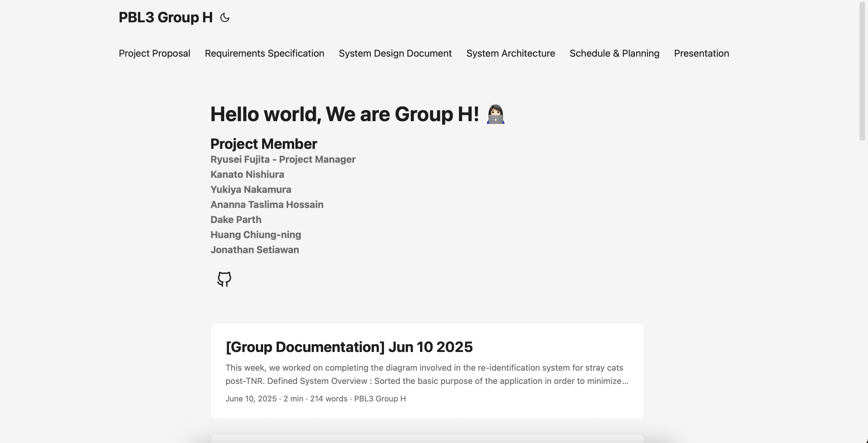Select the June 10, 2025 date text

(x=251, y=398)
